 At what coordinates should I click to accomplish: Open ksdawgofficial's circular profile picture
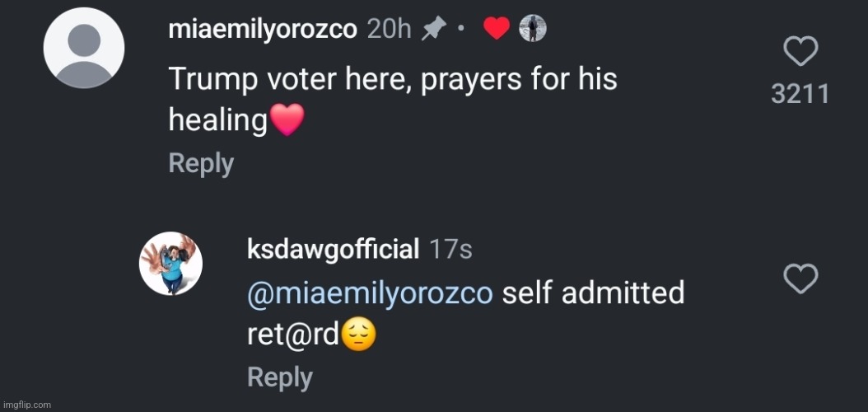point(170,263)
